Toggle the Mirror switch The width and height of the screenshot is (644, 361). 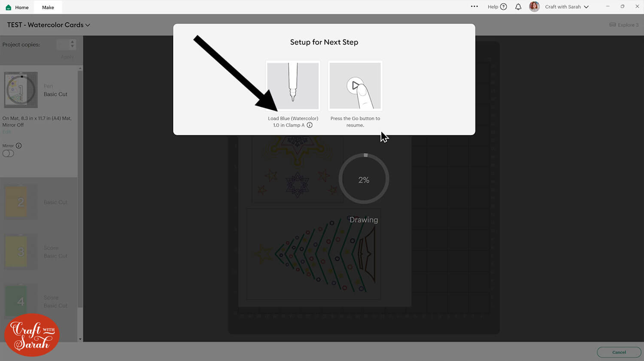click(8, 154)
